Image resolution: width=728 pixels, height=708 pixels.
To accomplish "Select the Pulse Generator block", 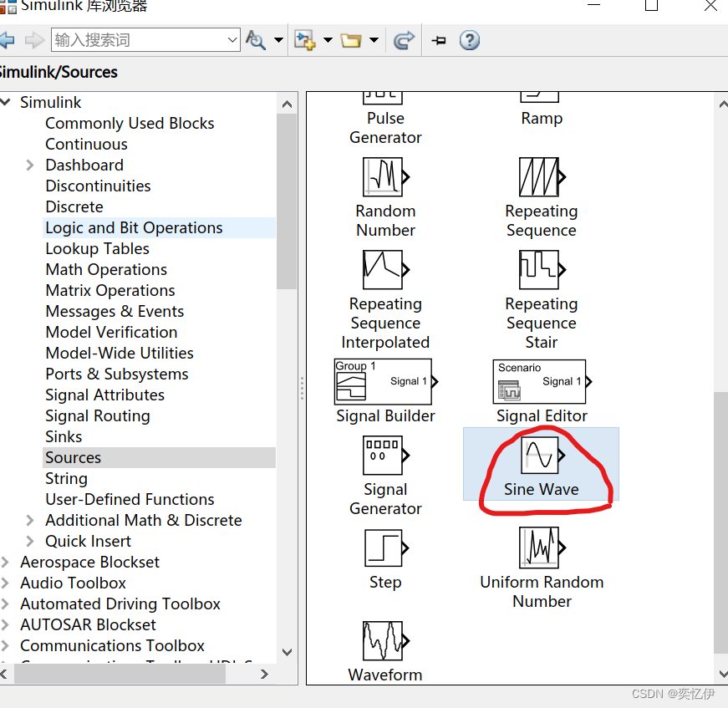I will 385,119.
